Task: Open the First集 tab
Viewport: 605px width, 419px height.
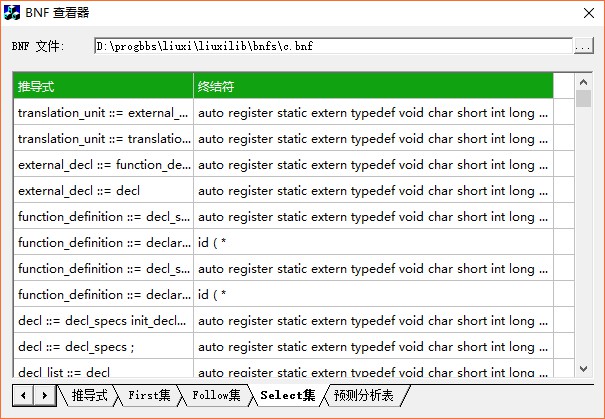Action: pyautogui.click(x=149, y=396)
